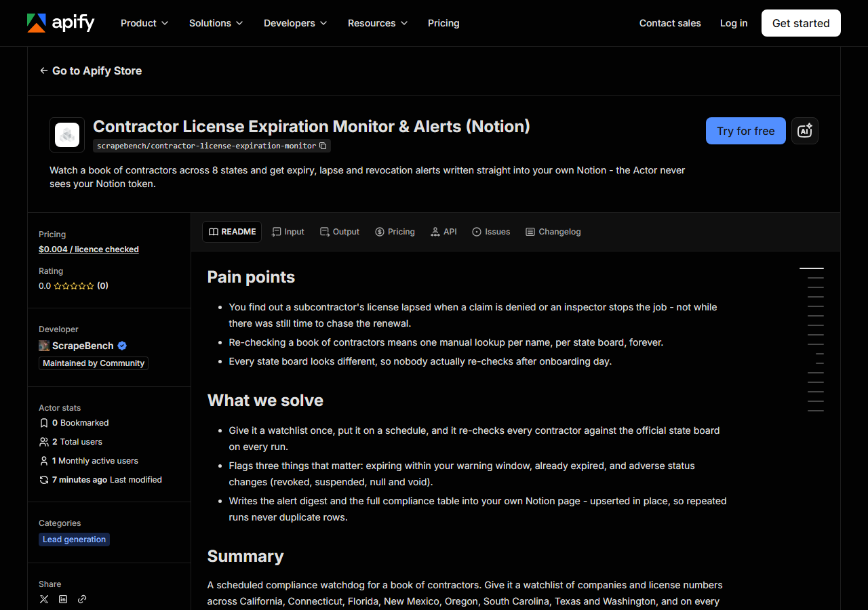The height and width of the screenshot is (610, 868).
Task: Open the API tab
Action: pos(443,232)
